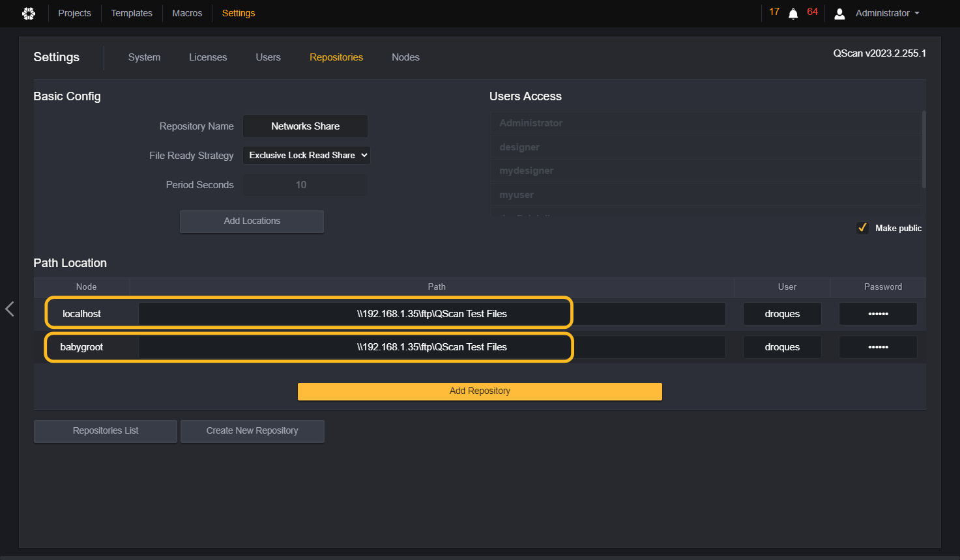Click the babygroot row password field
This screenshot has height=560, width=960.
pos(878,347)
